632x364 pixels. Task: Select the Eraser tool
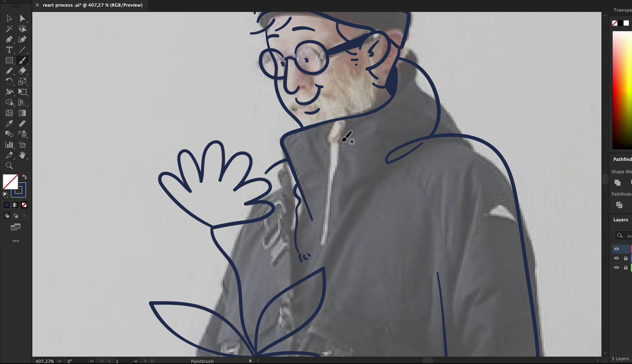[x=22, y=71]
